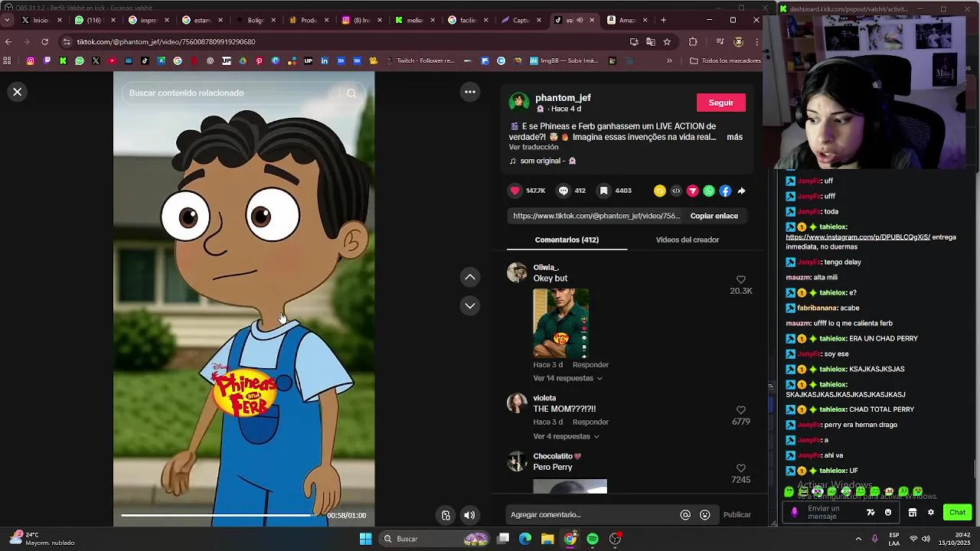
Task: Open the emoji picker in the comment box
Action: 705,515
